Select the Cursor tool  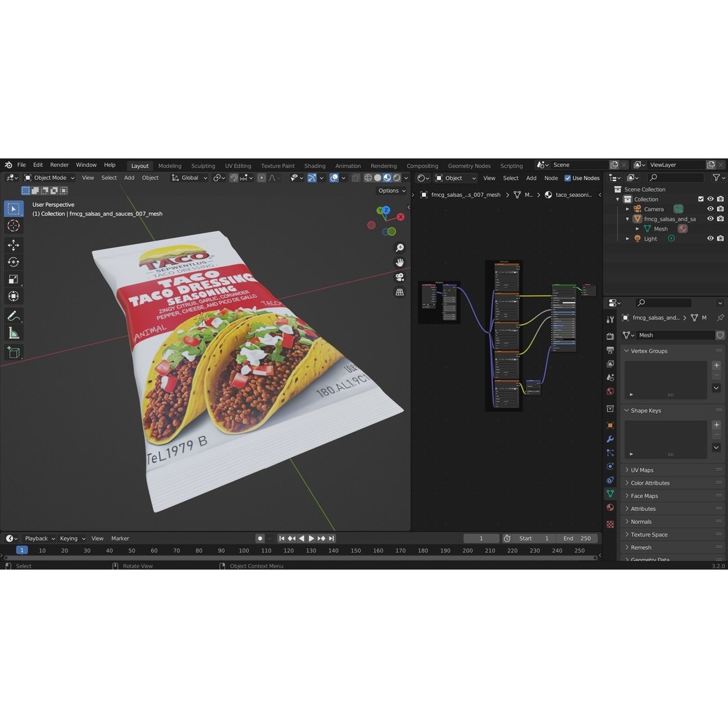pyautogui.click(x=13, y=226)
